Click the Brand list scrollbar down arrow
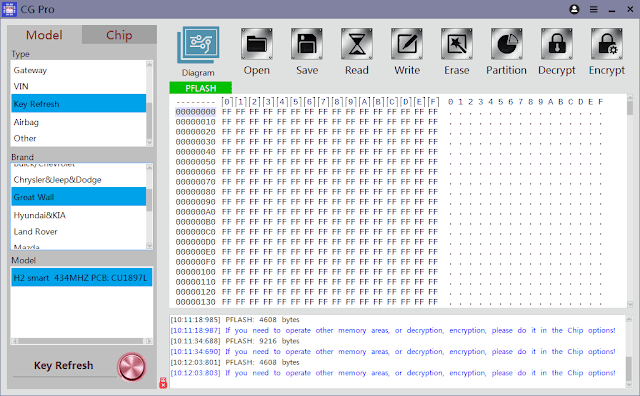Screen dimensions: 640x396 tap(149, 246)
